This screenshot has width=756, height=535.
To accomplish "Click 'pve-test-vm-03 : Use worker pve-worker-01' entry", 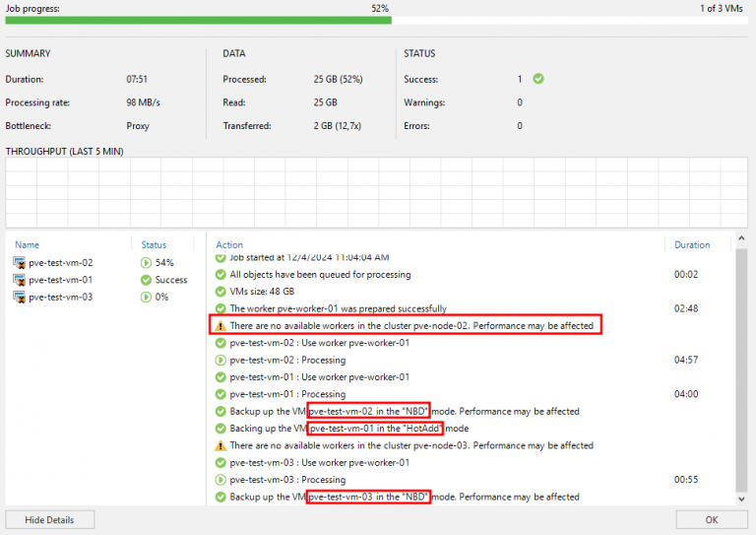I will [320, 463].
